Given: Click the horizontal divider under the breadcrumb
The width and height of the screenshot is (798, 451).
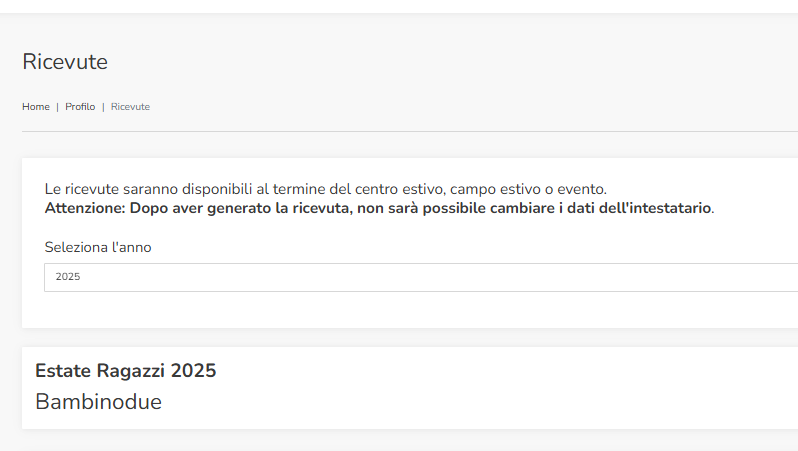Looking at the screenshot, I should click(410, 131).
